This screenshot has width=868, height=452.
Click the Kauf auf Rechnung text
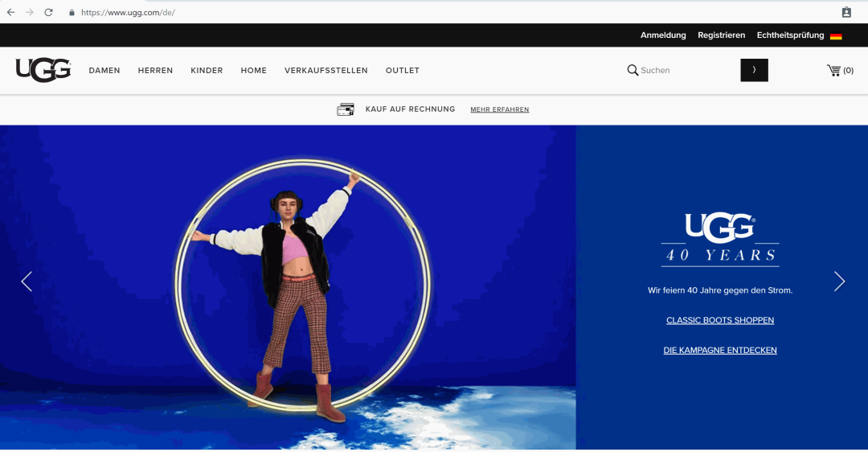pyautogui.click(x=410, y=109)
